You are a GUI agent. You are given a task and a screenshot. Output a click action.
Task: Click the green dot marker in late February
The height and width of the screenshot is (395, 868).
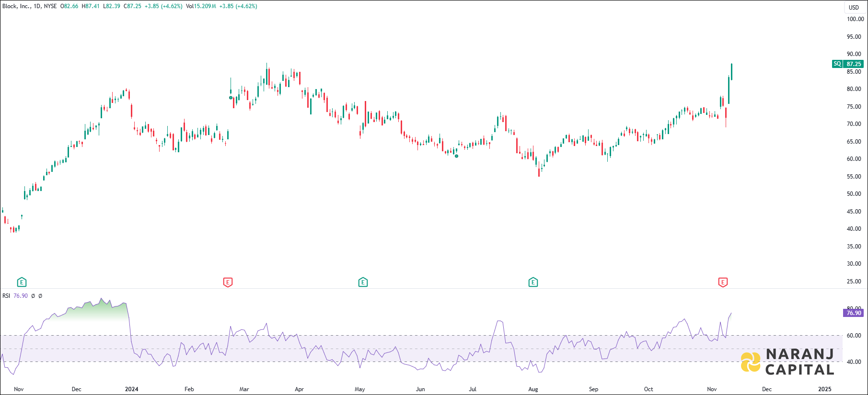point(231,98)
